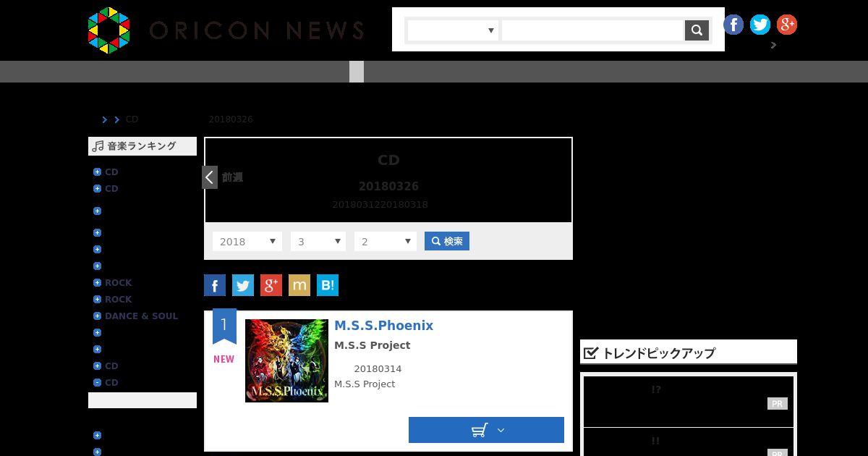This screenshot has width=868, height=456.
Task: Click the pink NEW label
Action: [224, 359]
